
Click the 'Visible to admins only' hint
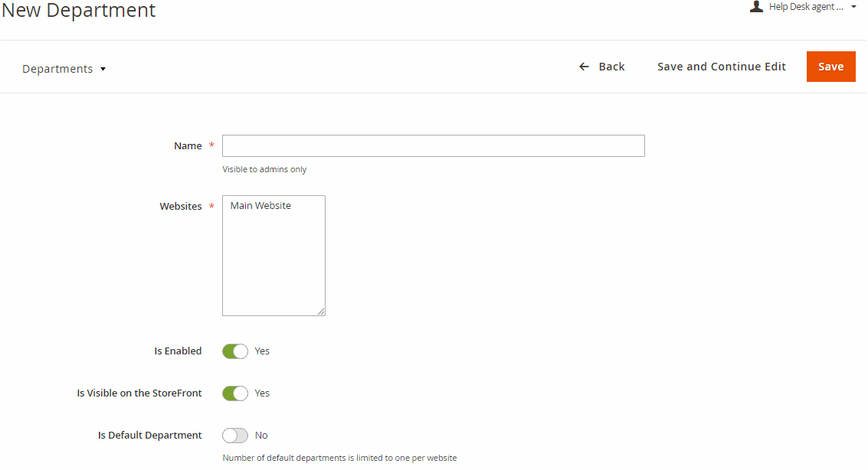point(264,169)
